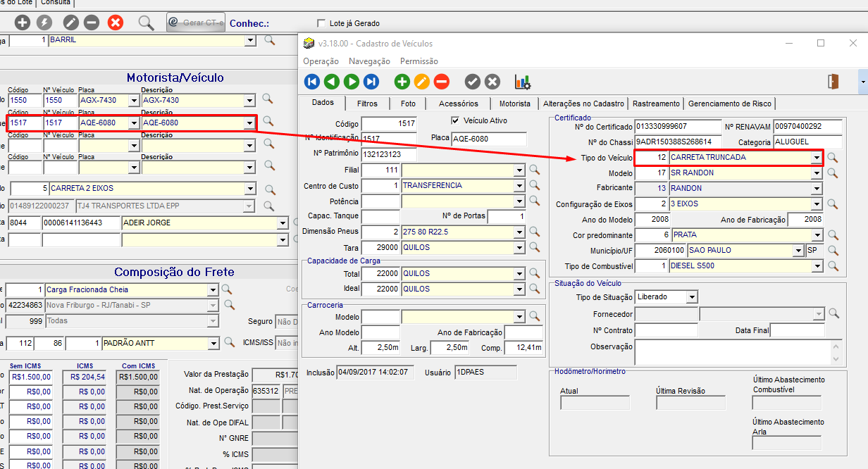This screenshot has height=469, width=868.
Task: Open the Navegação menu
Action: click(369, 61)
